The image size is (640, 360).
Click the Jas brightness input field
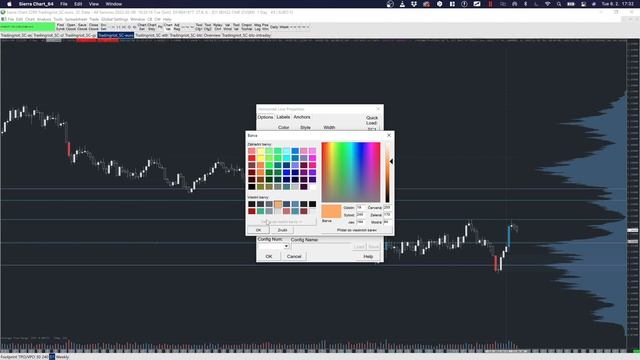[361, 222]
